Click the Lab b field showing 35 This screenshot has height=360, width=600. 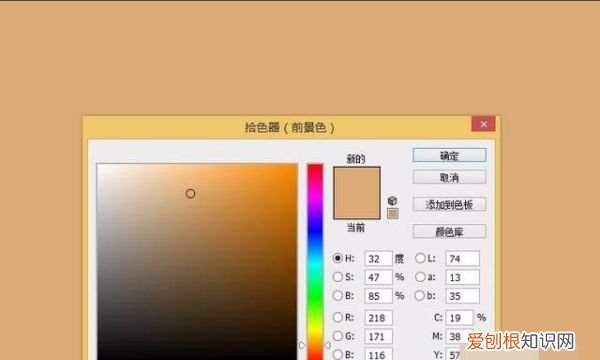pyautogui.click(x=462, y=296)
